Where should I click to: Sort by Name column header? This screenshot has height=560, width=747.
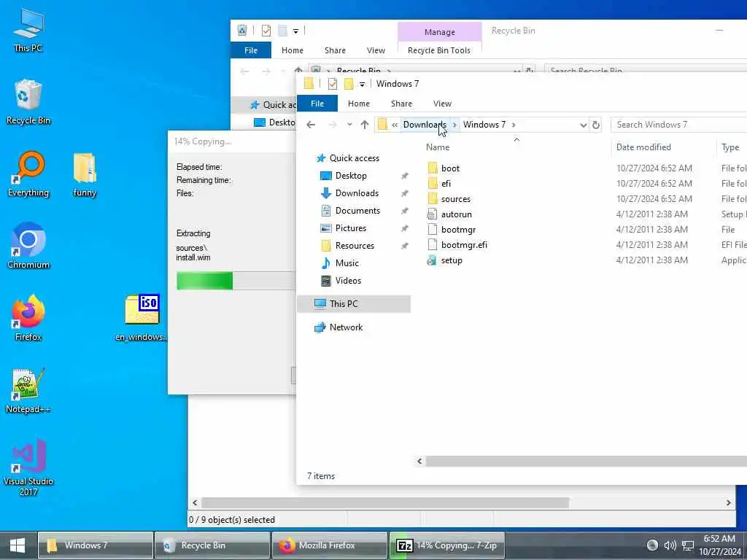pos(438,147)
